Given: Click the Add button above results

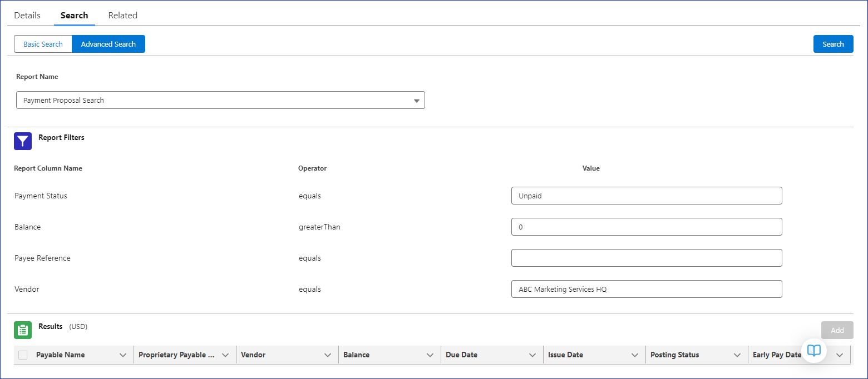Looking at the screenshot, I should pyautogui.click(x=837, y=330).
